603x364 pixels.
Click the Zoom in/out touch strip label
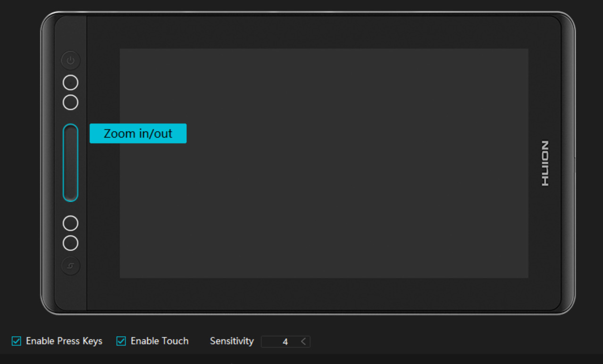click(138, 133)
